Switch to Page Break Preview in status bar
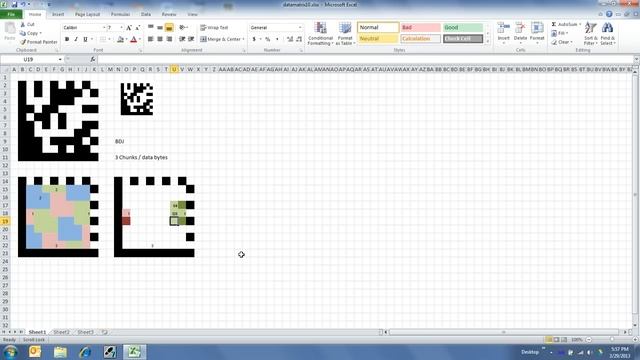This screenshot has width=640, height=360. [x=564, y=340]
